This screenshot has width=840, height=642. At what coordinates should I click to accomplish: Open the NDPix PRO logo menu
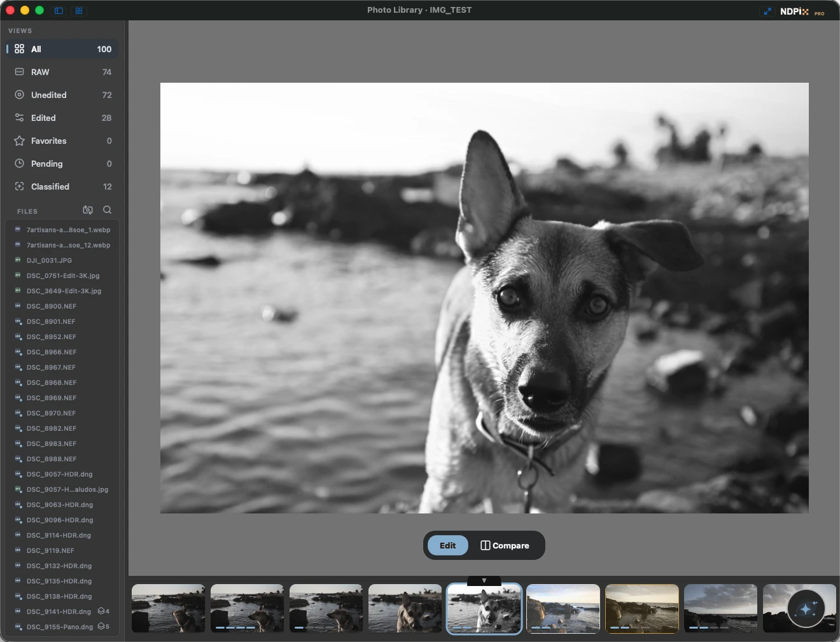[x=802, y=11]
